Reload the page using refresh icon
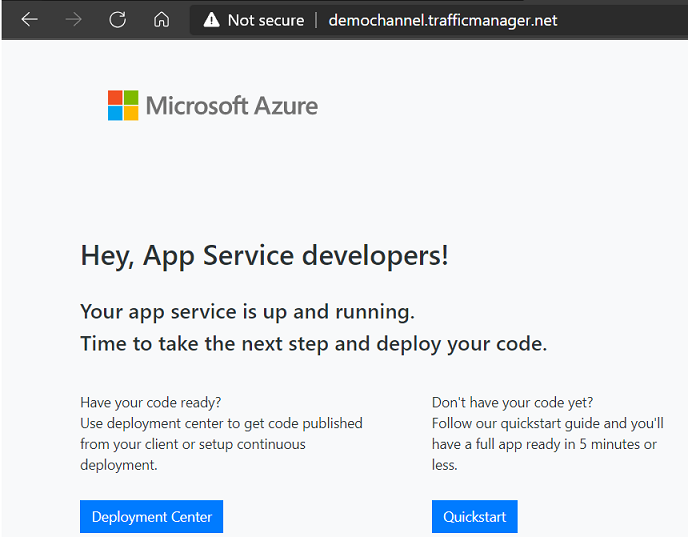The width and height of the screenshot is (688, 537). pyautogui.click(x=118, y=20)
